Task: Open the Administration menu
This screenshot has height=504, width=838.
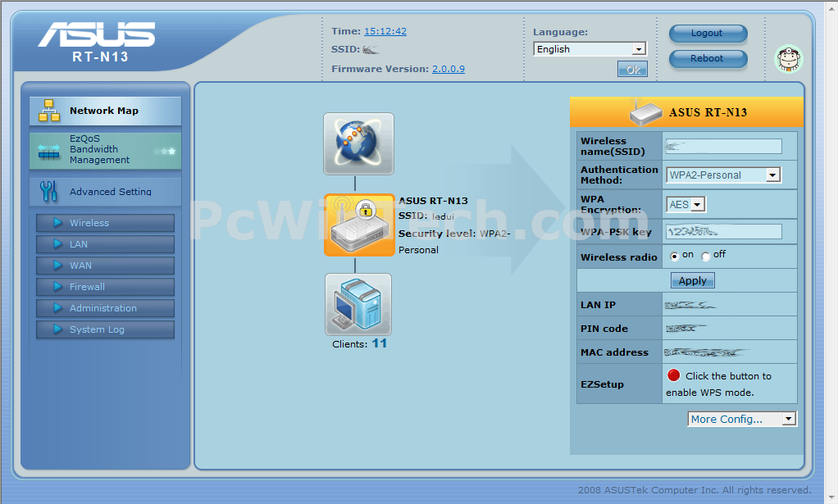Action: (x=105, y=308)
